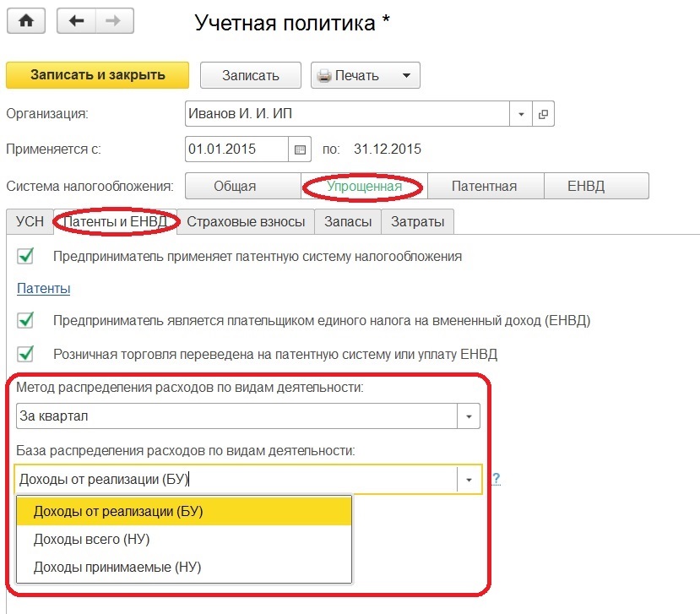Click the За квартал method field
The image size is (700, 614).
point(236,416)
